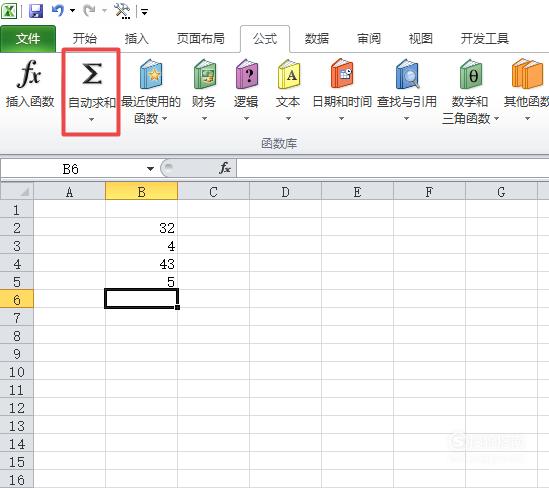Click the Insert Function fx icon

tap(29, 74)
